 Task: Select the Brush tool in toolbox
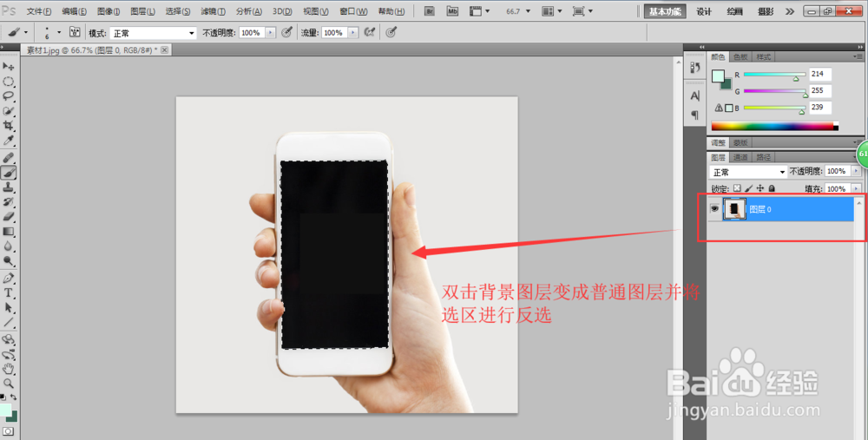coord(9,173)
